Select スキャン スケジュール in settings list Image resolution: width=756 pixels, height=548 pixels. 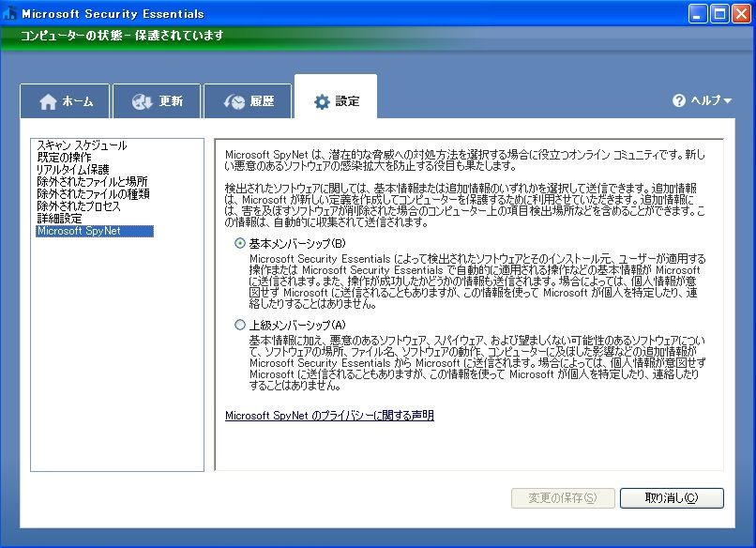click(82, 145)
